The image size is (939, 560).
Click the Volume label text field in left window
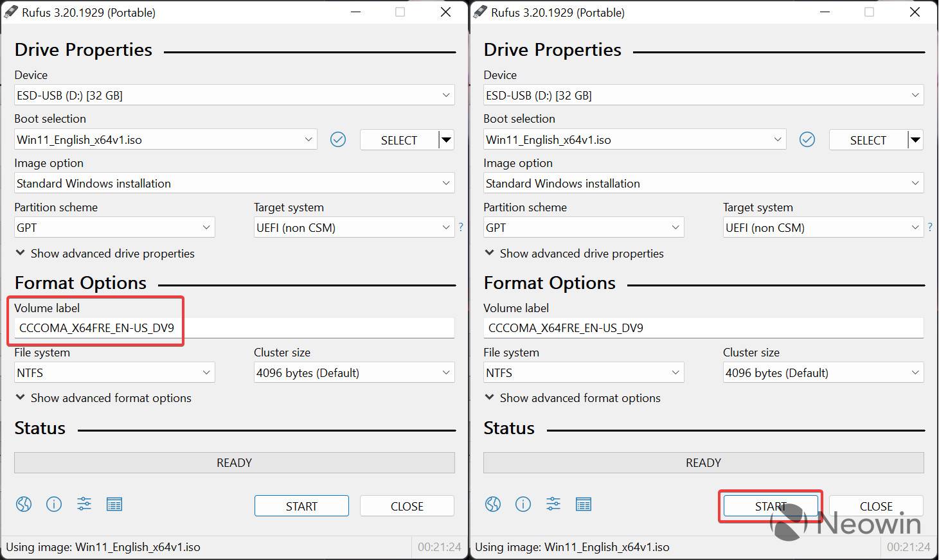point(234,328)
